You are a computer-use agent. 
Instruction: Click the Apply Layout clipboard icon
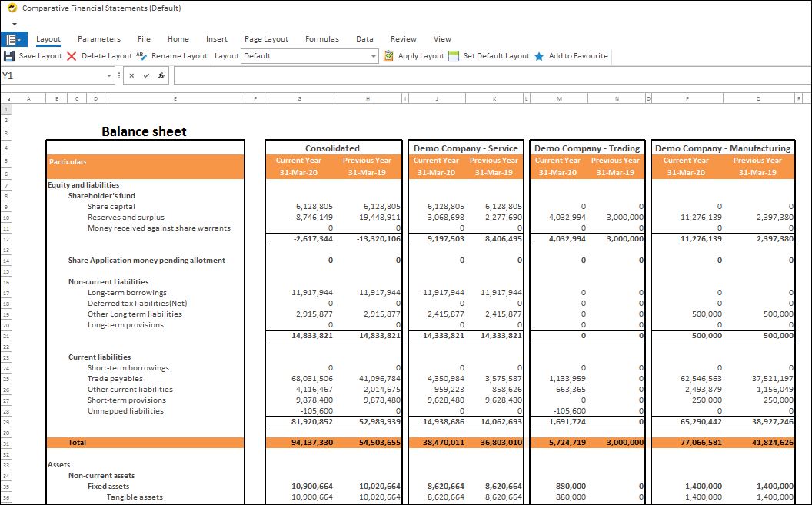click(388, 55)
